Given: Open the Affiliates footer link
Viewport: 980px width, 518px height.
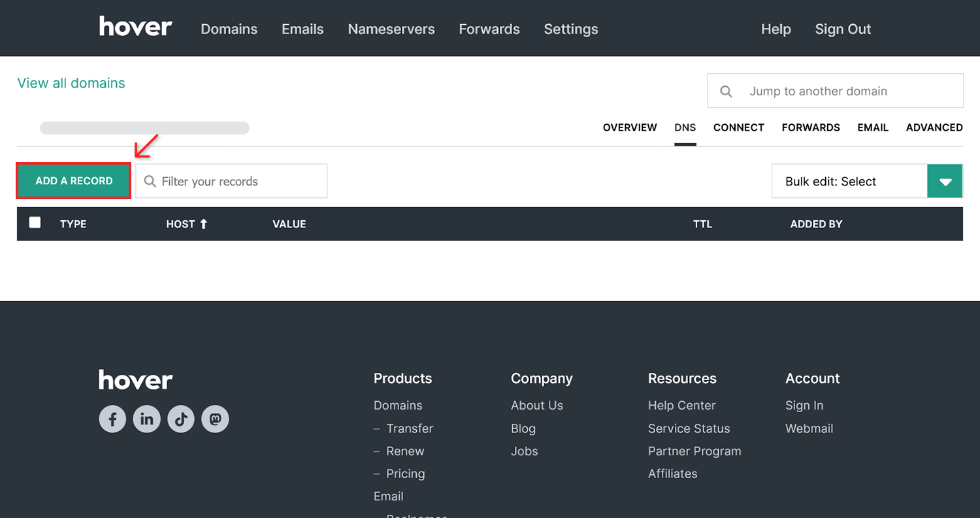Looking at the screenshot, I should pos(672,474).
